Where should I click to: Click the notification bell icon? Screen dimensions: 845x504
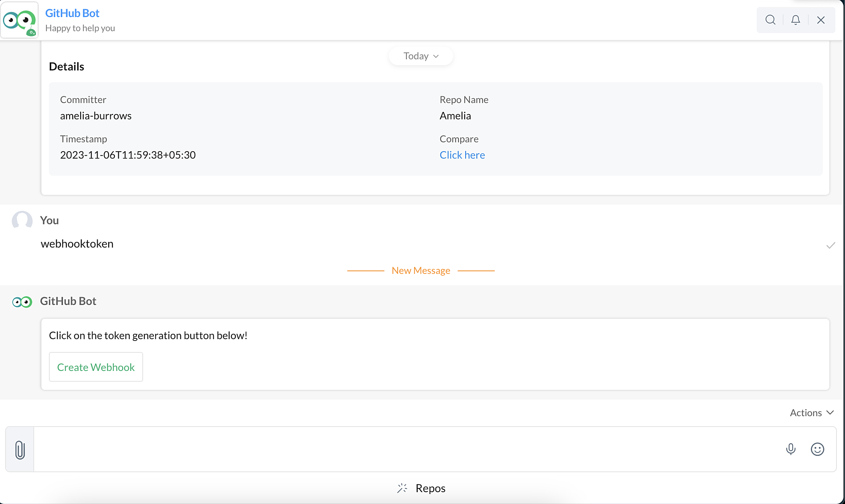tap(796, 20)
